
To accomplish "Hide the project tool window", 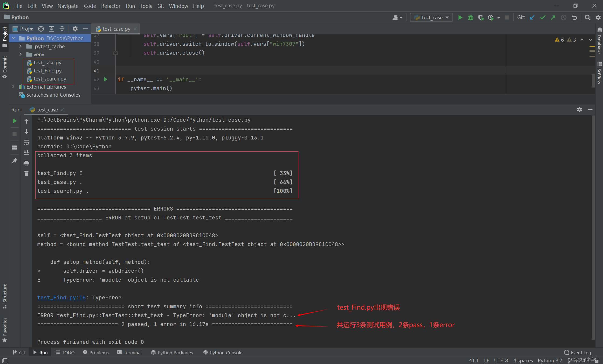I will [86, 29].
